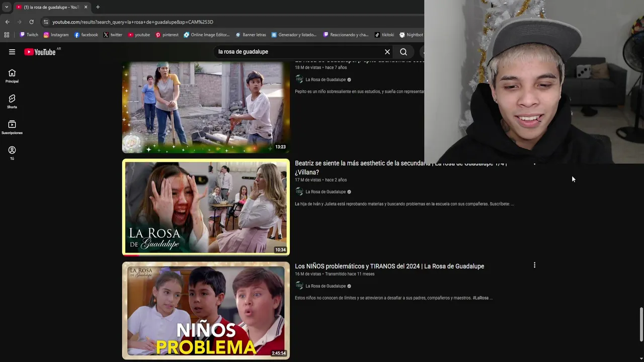Screen dimensions: 644x362
Task: Open the Nightbot bookmark
Action: pos(411,35)
